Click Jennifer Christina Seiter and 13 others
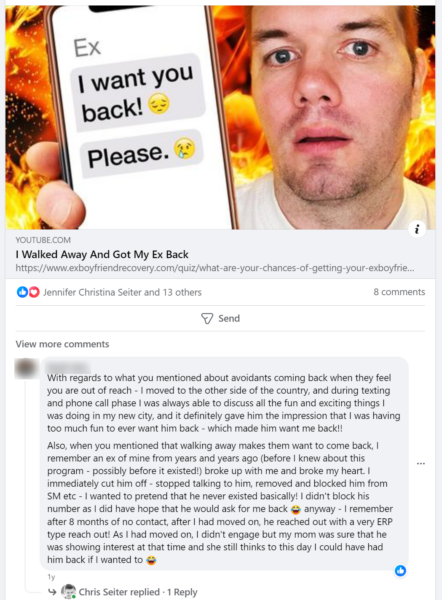This screenshot has height=600, width=442. (122, 292)
